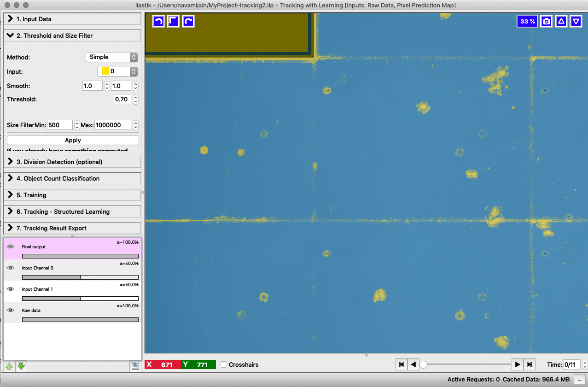Click the down-triangle zoom icon at top right
This screenshot has height=387, width=588.
point(576,21)
